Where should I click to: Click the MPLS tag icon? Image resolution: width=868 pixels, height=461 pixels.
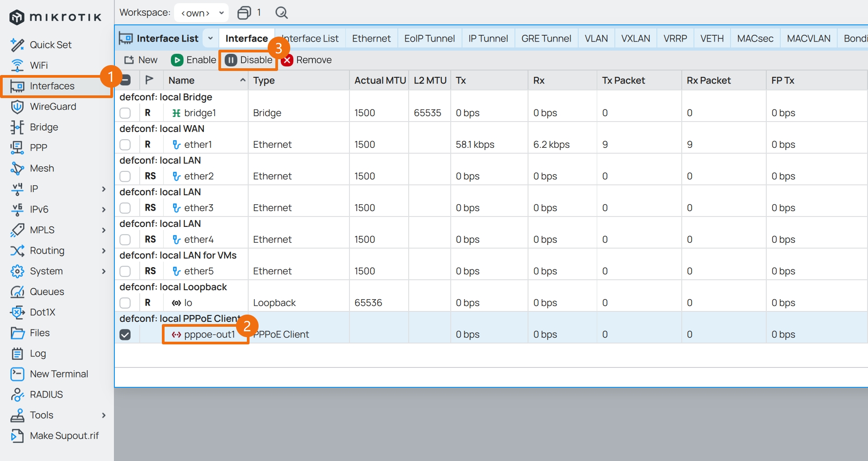(17, 230)
